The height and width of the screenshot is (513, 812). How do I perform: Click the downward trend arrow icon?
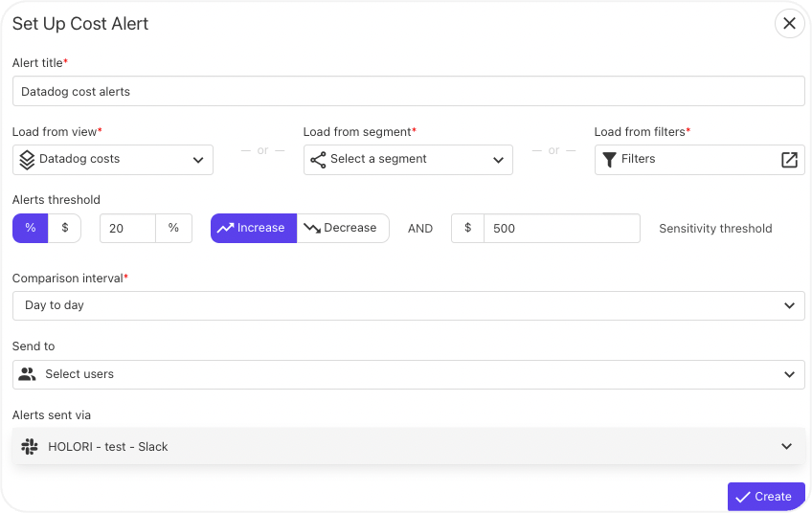click(312, 228)
